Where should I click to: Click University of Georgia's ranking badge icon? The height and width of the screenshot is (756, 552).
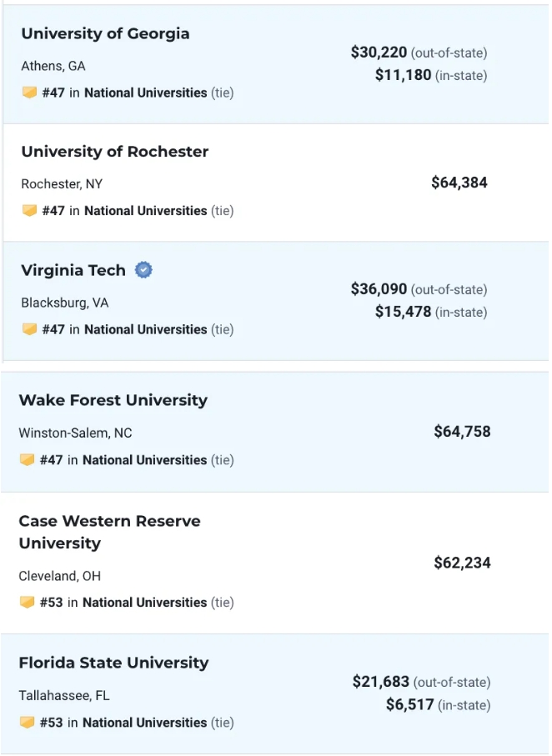coord(30,93)
